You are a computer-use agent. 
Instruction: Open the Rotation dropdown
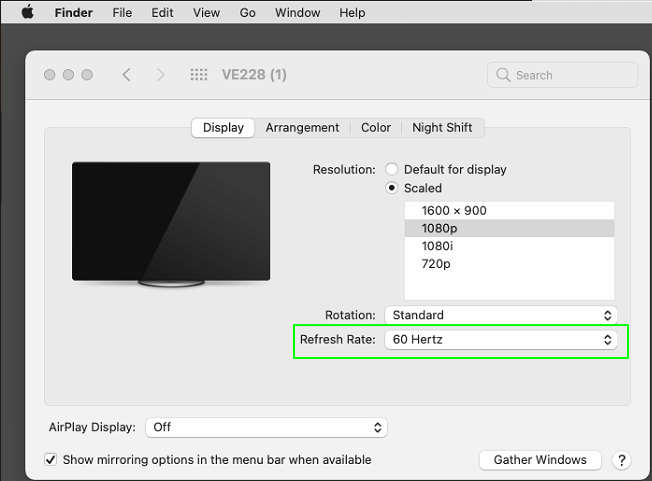(x=500, y=315)
